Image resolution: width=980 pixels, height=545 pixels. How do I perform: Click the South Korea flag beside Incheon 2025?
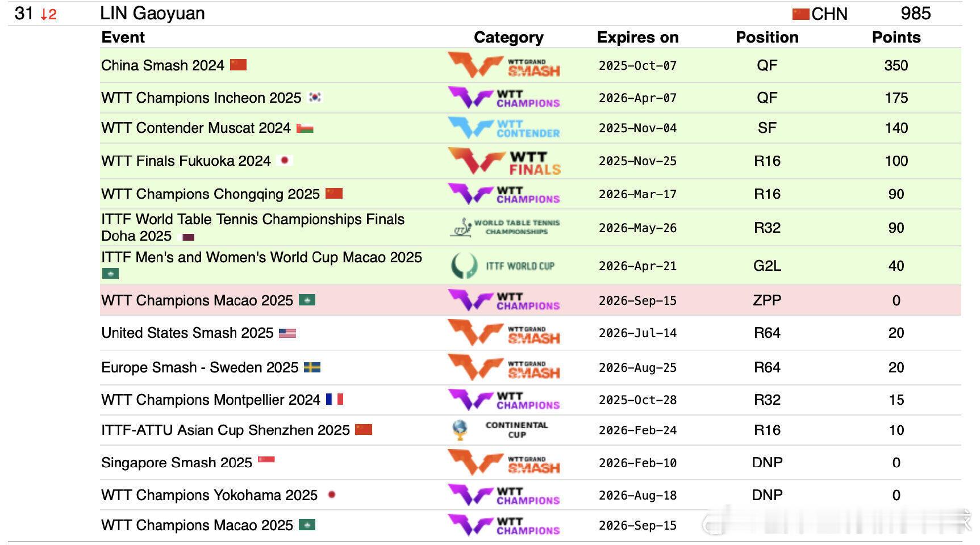tap(315, 97)
